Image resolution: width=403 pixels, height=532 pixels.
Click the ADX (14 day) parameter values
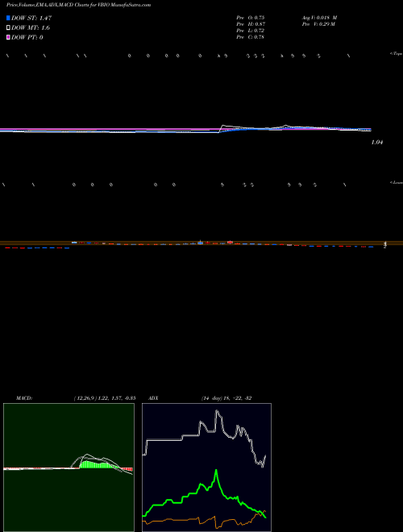click(226, 398)
